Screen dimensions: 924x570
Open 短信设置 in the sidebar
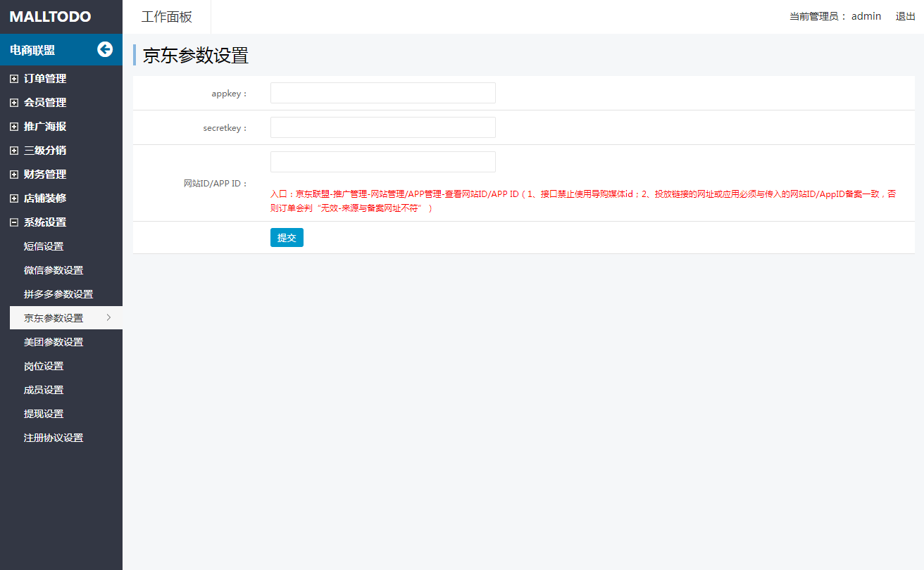tap(44, 246)
